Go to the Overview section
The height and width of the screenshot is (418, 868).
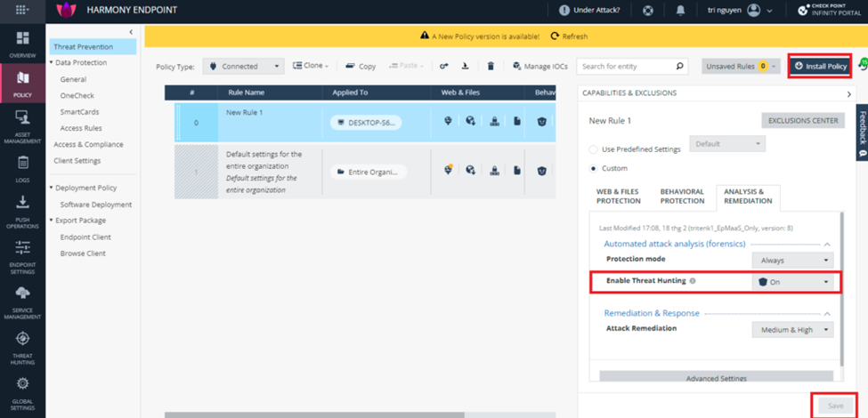tap(22, 44)
